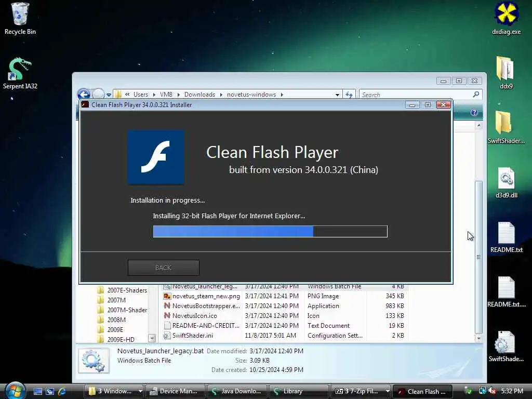Click the Explorer help icon

[474, 112]
